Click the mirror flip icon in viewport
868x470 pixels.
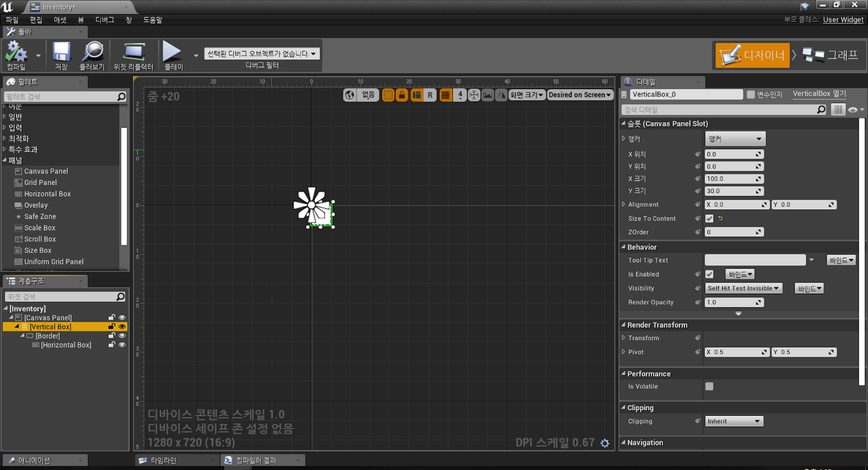pos(501,95)
